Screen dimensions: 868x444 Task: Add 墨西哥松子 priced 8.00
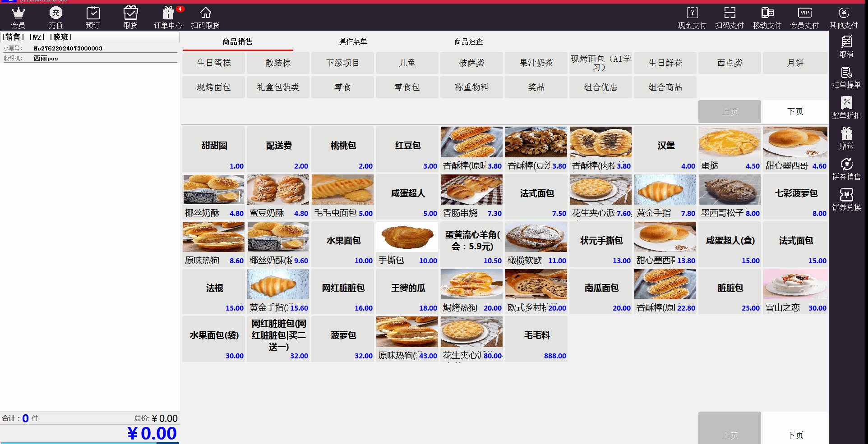[x=730, y=197]
